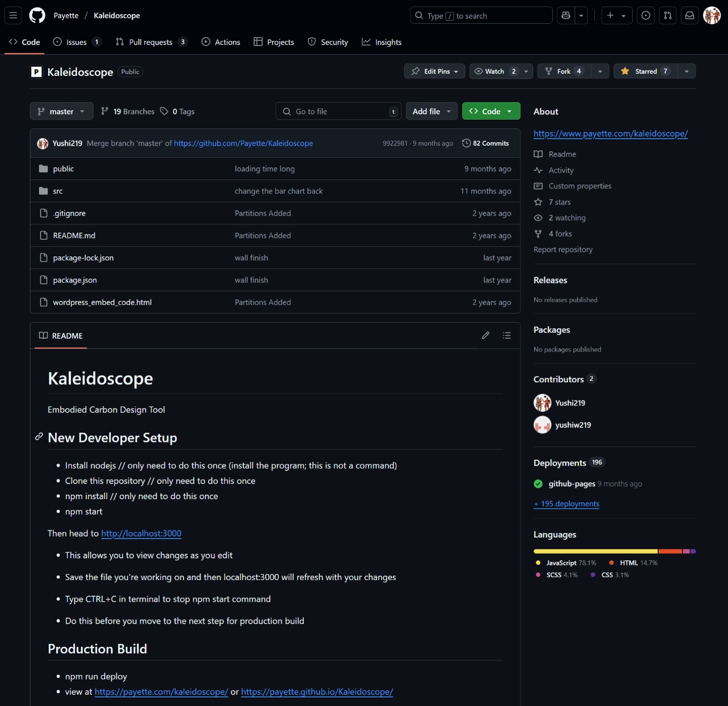Open the Edit Pins dropdown
728x706 pixels.
click(435, 71)
